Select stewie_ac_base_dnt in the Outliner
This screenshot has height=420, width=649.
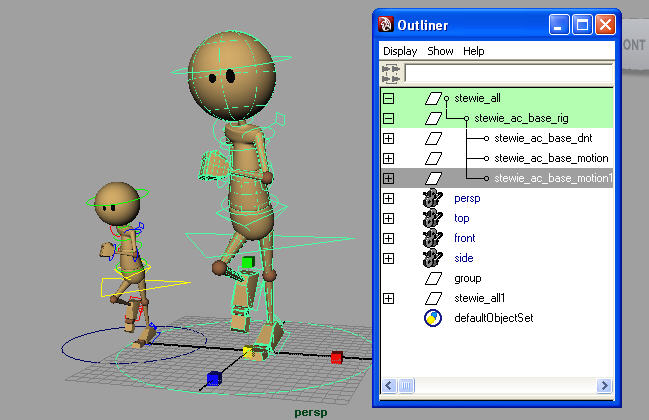pyautogui.click(x=543, y=138)
